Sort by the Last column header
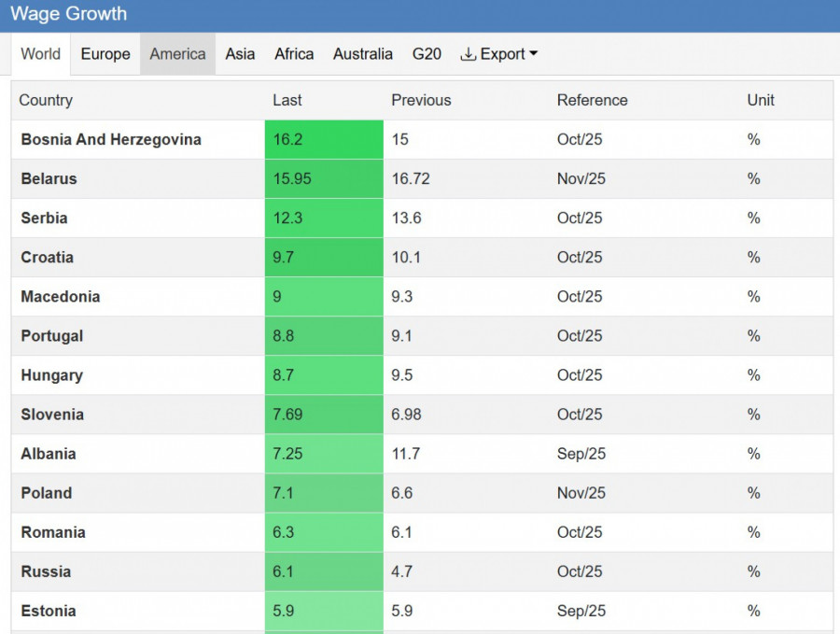 pos(287,101)
